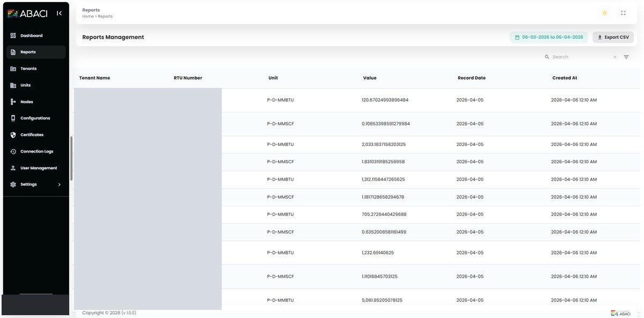Image resolution: width=644 pixels, height=318 pixels.
Task: Click the value 1.8310319185256958
Action: (383, 162)
